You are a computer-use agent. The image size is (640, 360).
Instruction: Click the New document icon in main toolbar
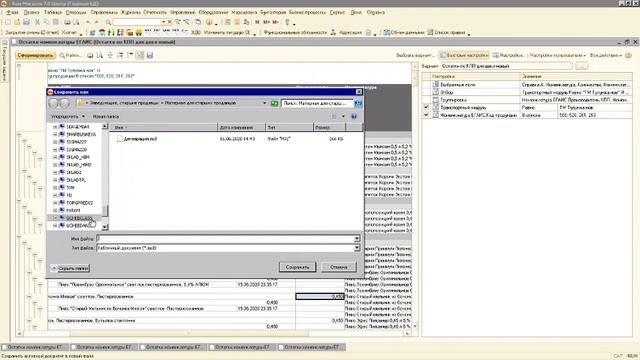pos(8,22)
